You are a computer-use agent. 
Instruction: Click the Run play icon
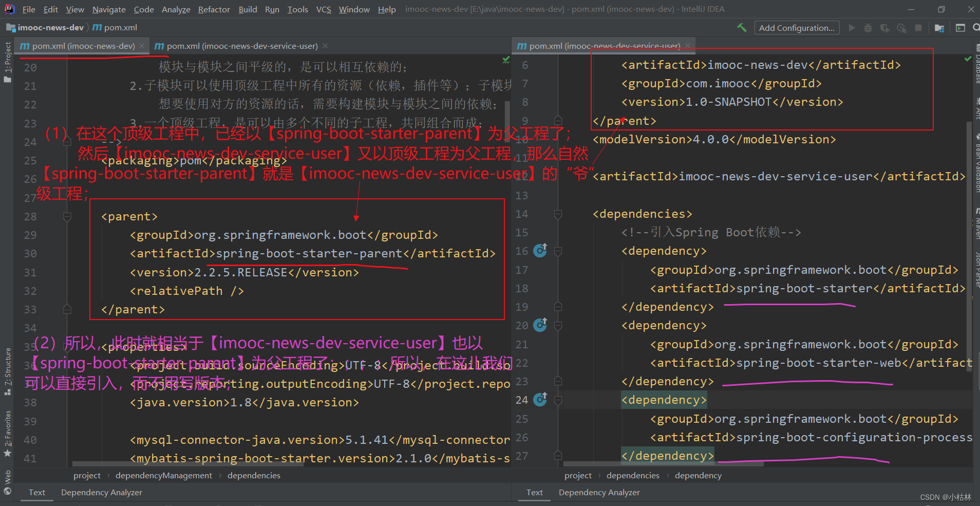852,28
